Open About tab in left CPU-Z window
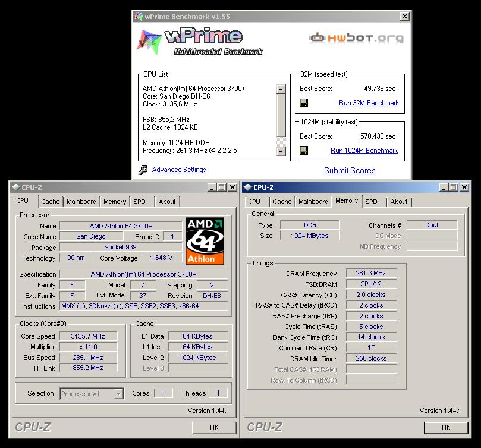This screenshot has height=448, width=481. pyautogui.click(x=167, y=202)
